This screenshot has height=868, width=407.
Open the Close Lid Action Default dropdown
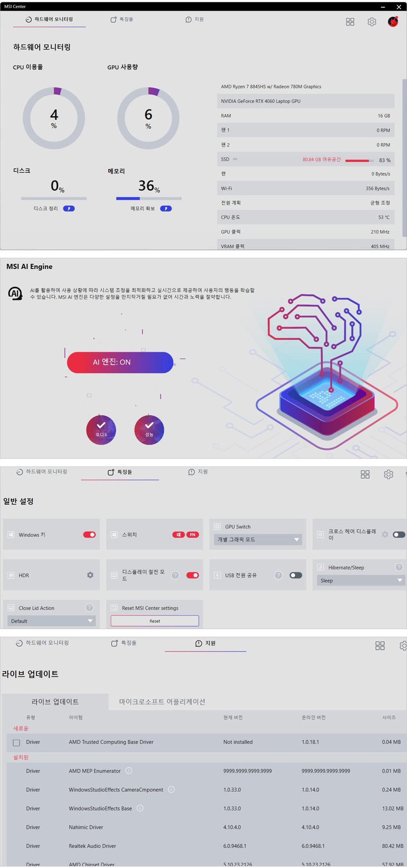pyautogui.click(x=52, y=621)
